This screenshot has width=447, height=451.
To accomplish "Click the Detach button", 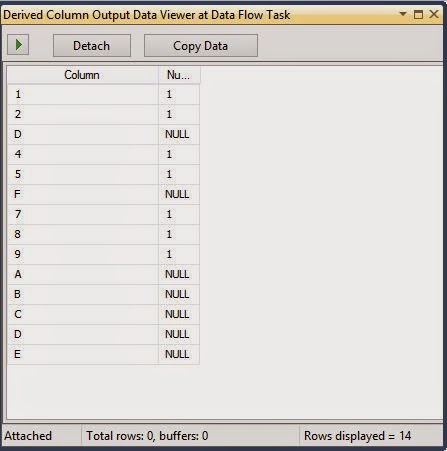I will pos(92,46).
